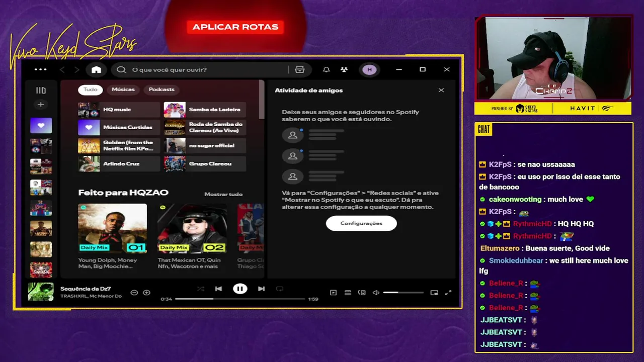
Task: Toggle the Now Playing view icon
Action: [333, 293]
